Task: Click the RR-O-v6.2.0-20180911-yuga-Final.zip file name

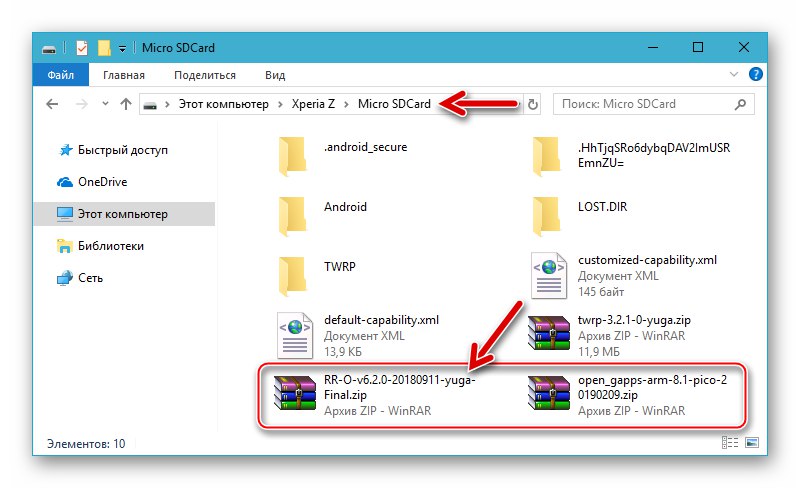Action: click(399, 387)
